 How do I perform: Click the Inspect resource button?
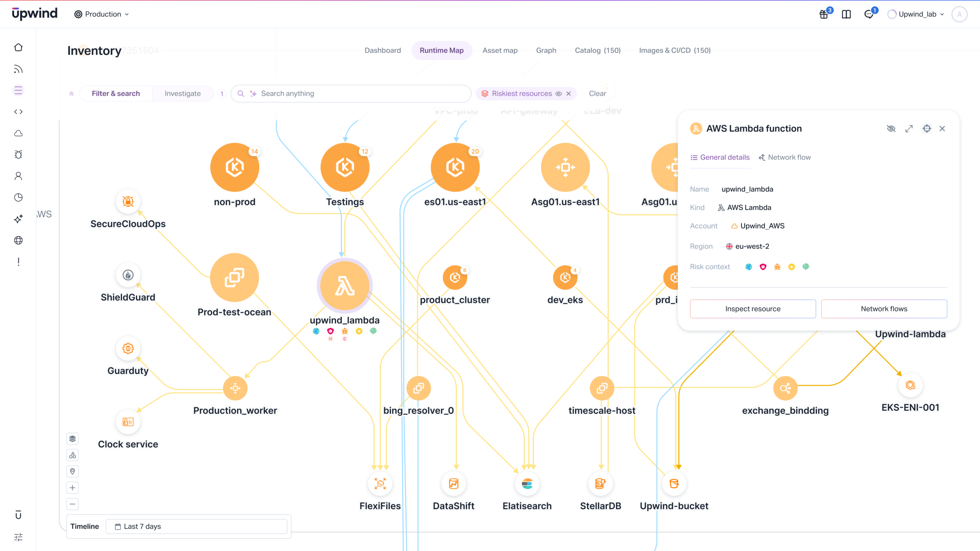pyautogui.click(x=752, y=309)
